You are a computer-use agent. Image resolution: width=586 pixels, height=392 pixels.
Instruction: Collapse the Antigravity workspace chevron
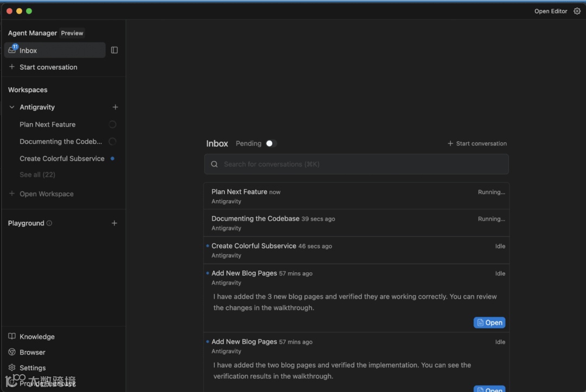click(12, 107)
